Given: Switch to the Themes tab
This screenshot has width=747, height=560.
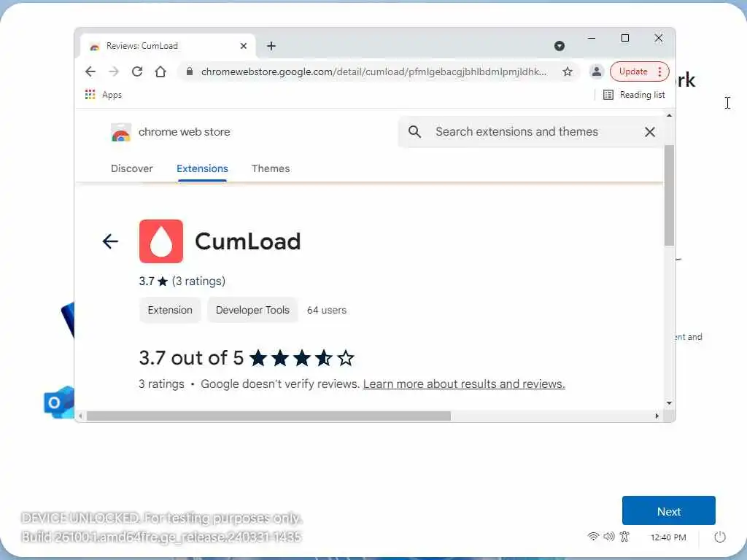Looking at the screenshot, I should 271,168.
